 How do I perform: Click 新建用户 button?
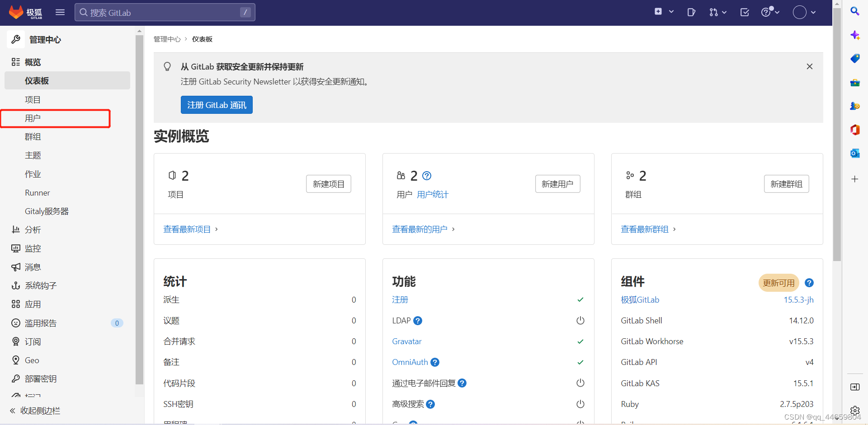[557, 184]
